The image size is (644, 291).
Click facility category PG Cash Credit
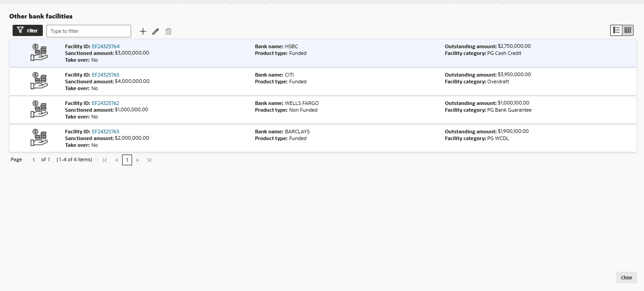504,53
